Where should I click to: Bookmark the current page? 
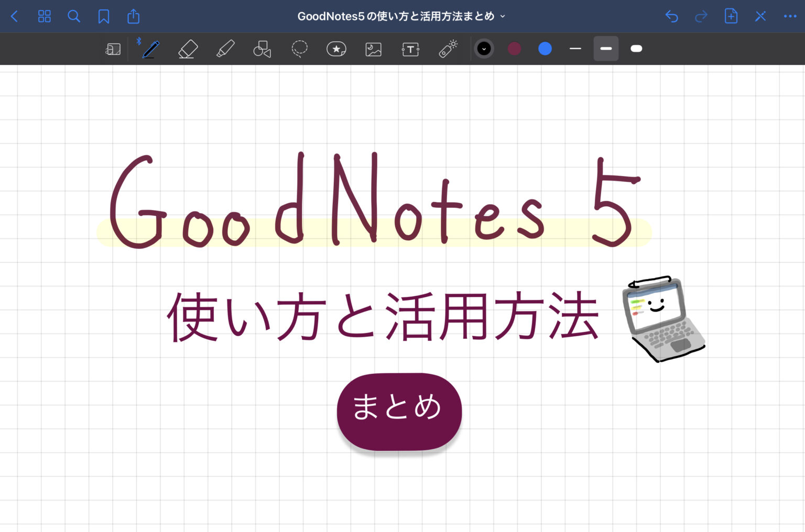coord(103,16)
